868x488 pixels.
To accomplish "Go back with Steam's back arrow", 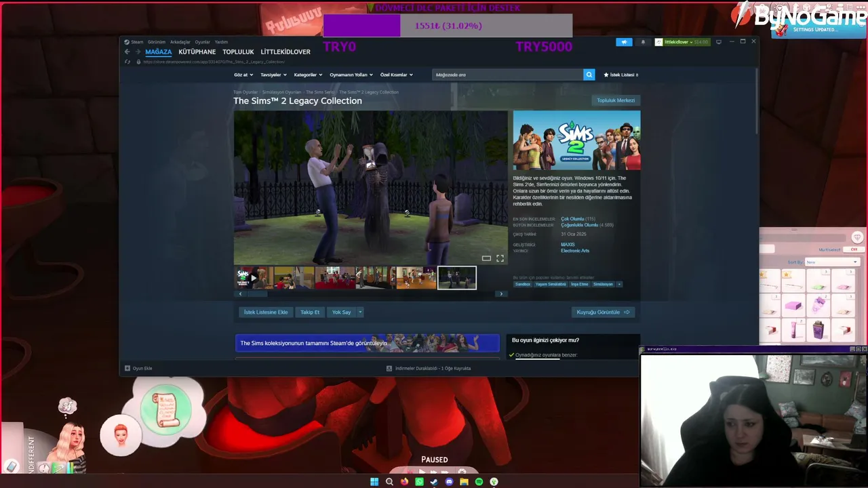I will coord(127,52).
